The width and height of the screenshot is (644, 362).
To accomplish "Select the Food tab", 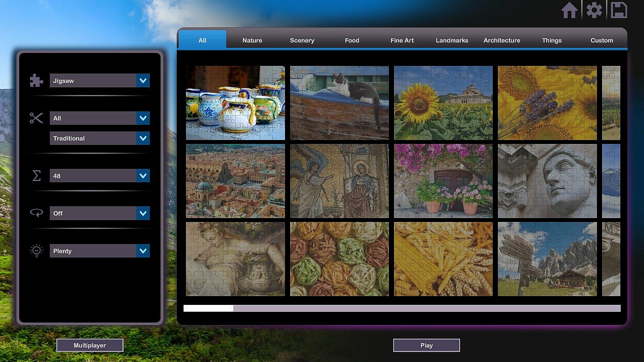I will (352, 40).
